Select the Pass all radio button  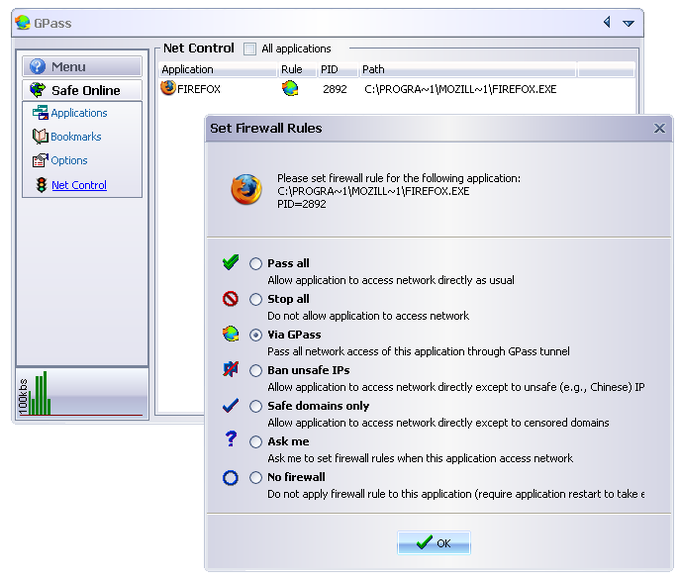(256, 264)
